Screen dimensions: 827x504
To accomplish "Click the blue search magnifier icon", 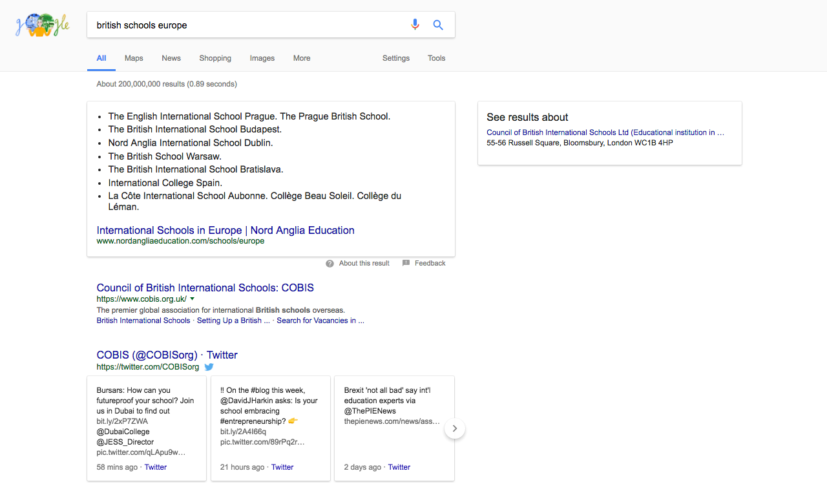I will pos(438,25).
